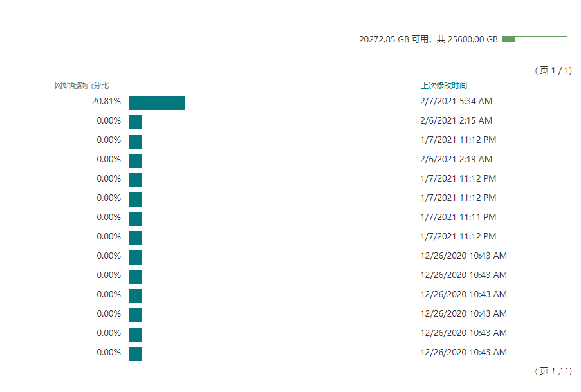The image size is (581, 392).
Task: Click the 20272.85 GB 可用 storage text
Action: point(394,39)
